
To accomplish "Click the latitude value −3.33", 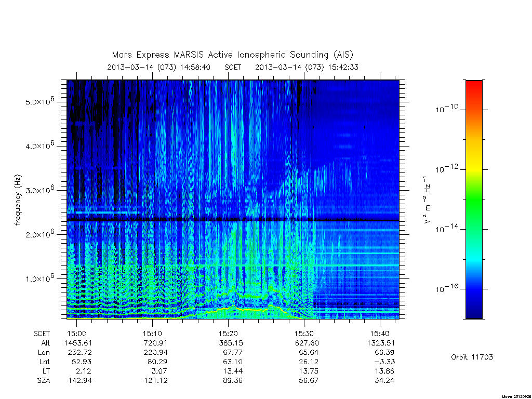I will point(385,362).
